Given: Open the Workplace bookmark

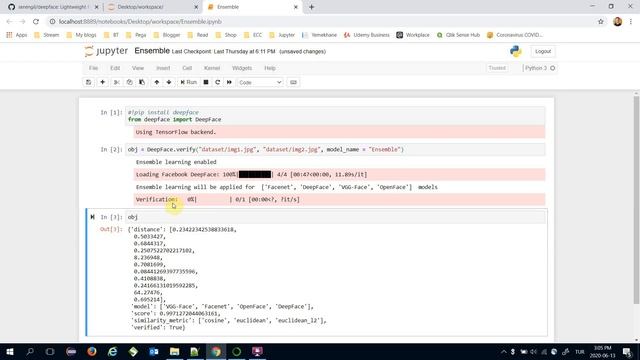Looking at the screenshot, I should [x=413, y=35].
